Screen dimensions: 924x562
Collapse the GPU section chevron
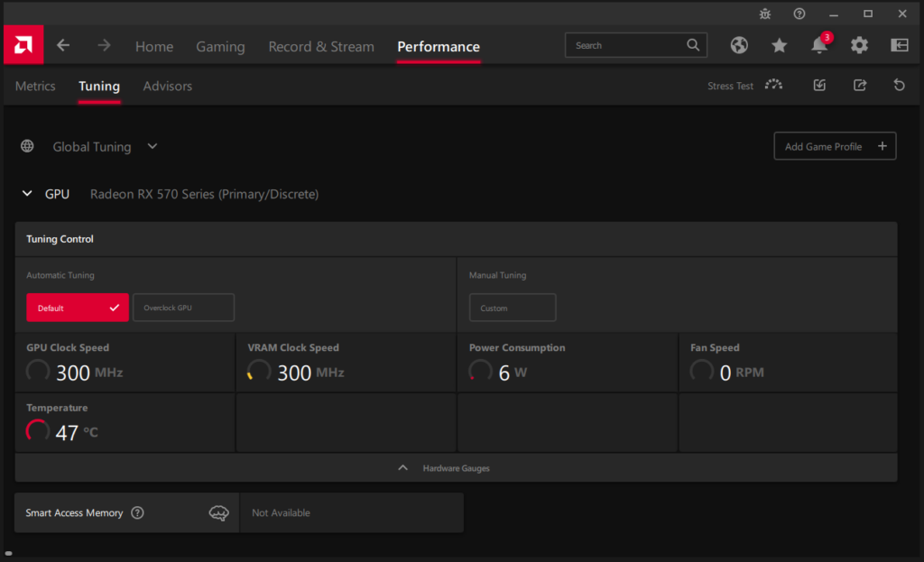coord(27,193)
